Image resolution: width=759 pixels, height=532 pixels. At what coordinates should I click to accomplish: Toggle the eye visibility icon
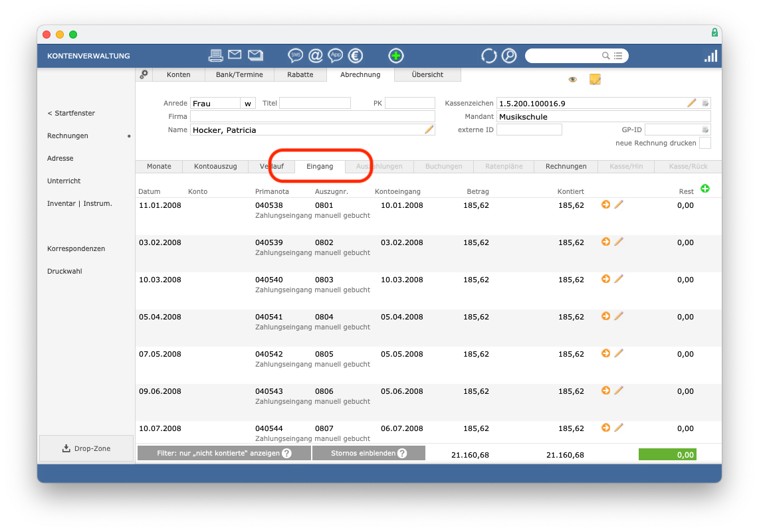pyautogui.click(x=573, y=79)
